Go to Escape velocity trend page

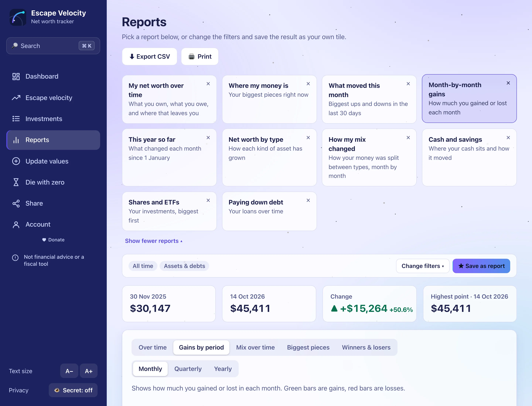[x=53, y=98]
